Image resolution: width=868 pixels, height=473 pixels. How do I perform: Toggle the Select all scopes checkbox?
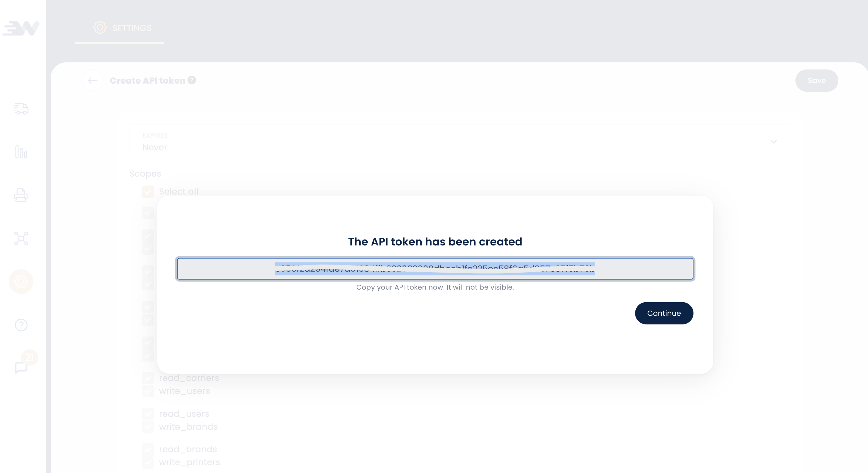pyautogui.click(x=148, y=191)
